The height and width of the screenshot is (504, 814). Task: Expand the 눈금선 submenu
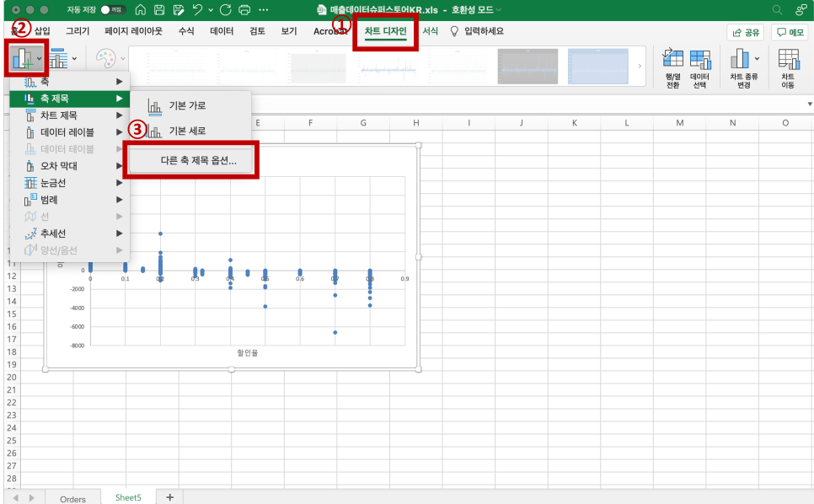(70, 183)
